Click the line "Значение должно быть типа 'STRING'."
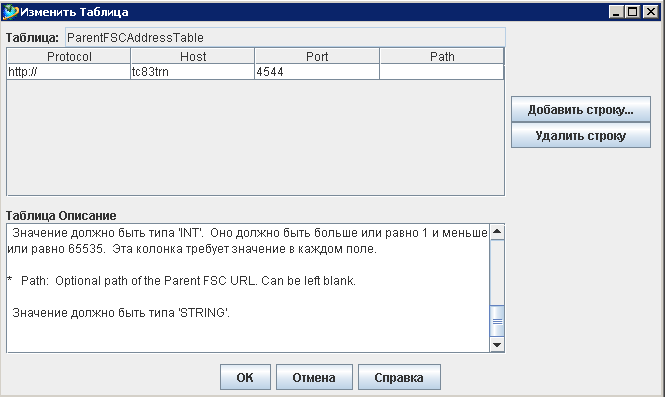Screen dimensions: 665x397 pyautogui.click(x=121, y=313)
